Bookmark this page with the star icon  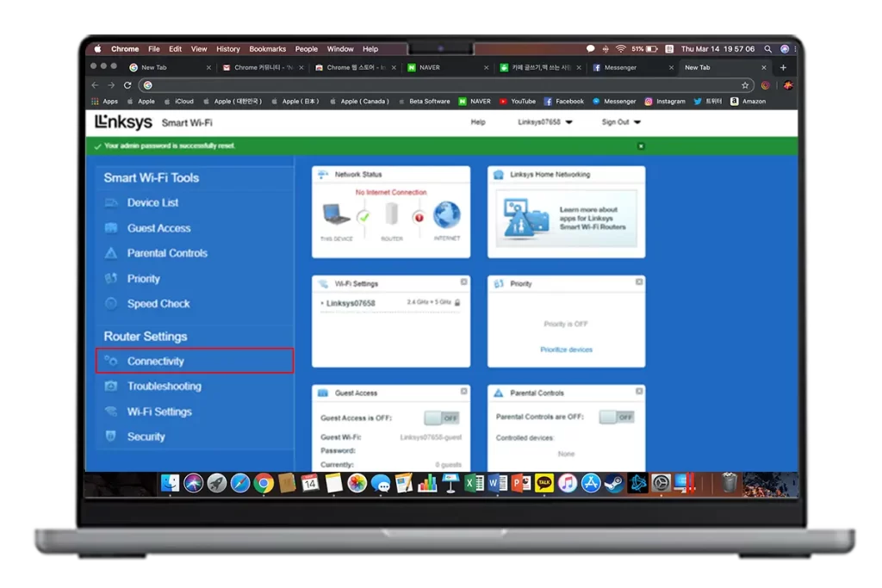pyautogui.click(x=745, y=85)
